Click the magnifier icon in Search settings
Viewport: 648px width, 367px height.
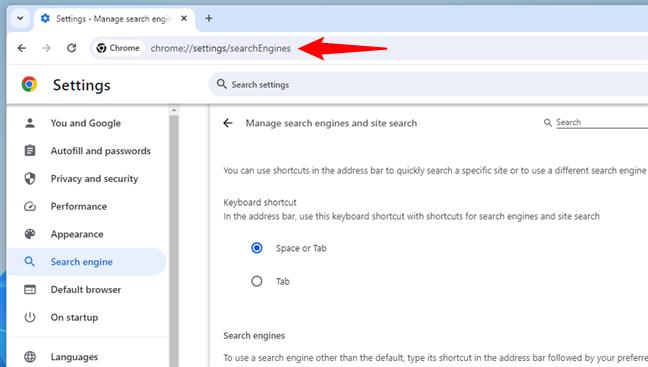(222, 84)
